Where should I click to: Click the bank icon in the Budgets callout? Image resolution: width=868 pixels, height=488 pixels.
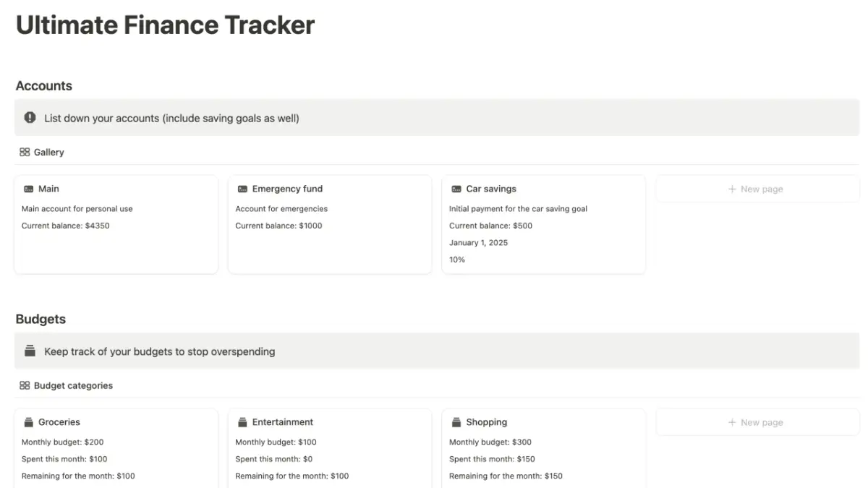click(29, 350)
